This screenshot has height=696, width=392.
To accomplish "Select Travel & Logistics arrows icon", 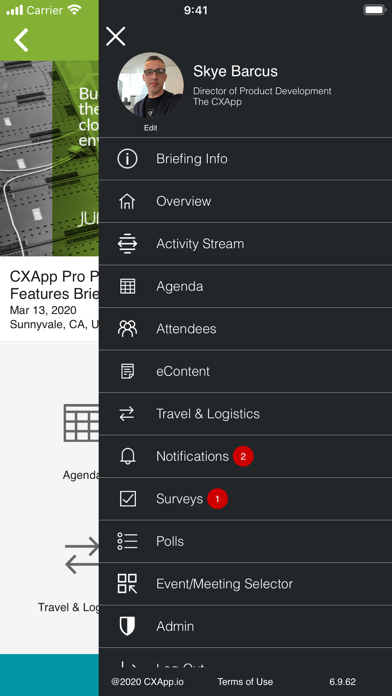I will pos(127,414).
